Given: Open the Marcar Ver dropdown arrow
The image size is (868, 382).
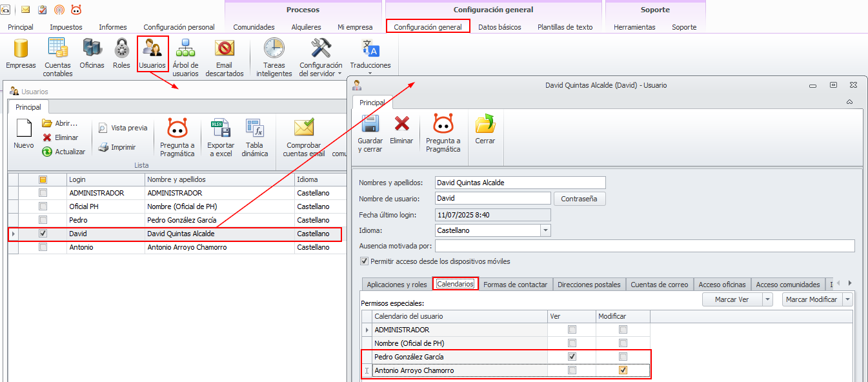Looking at the screenshot, I should click(x=767, y=299).
